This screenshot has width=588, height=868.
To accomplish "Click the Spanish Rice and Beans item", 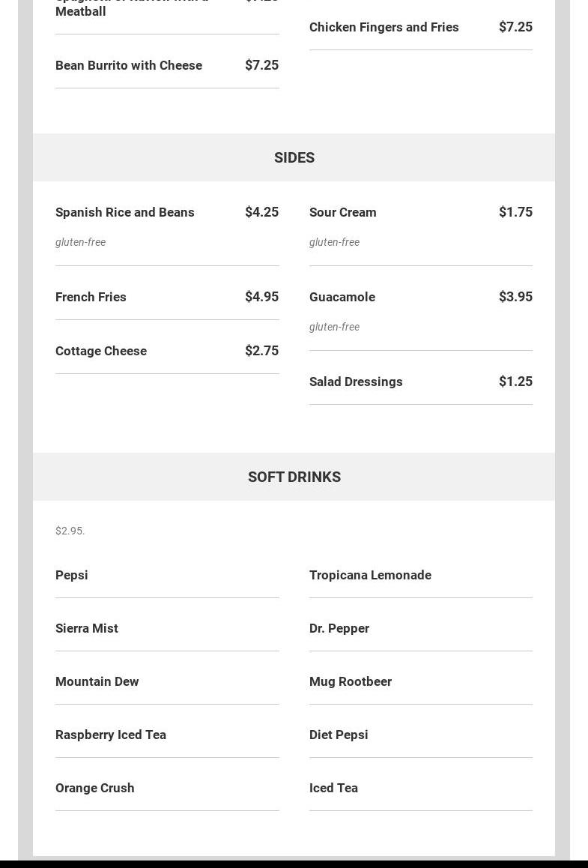I will (x=125, y=212).
